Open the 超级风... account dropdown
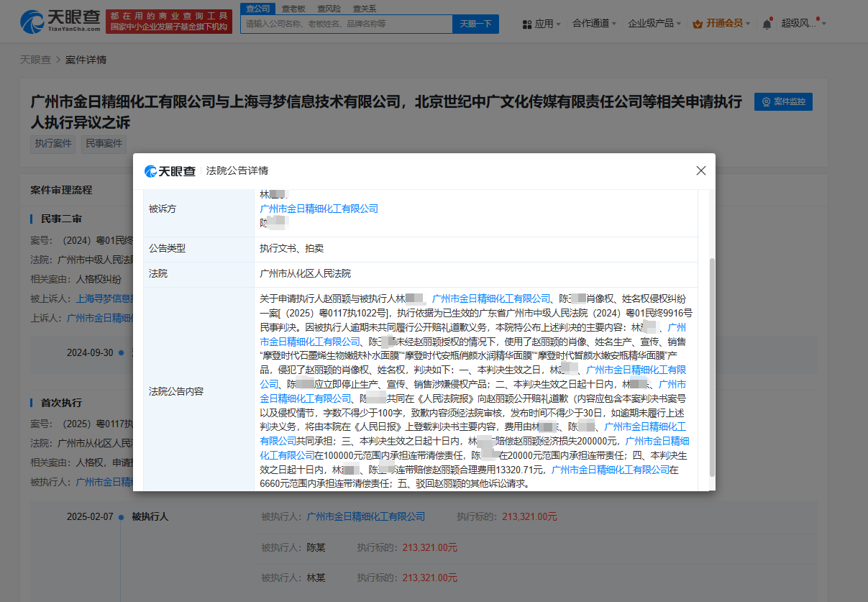868x602 pixels. pos(804,24)
